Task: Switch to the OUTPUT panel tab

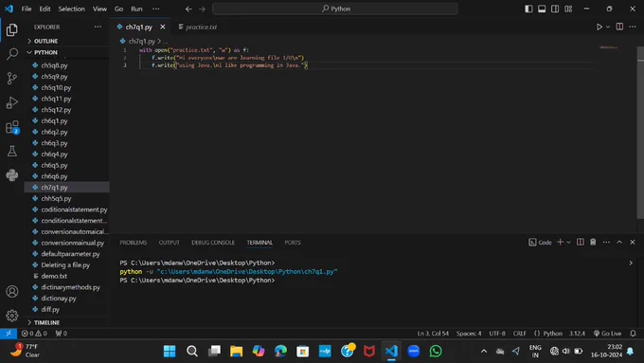Action: (170, 243)
